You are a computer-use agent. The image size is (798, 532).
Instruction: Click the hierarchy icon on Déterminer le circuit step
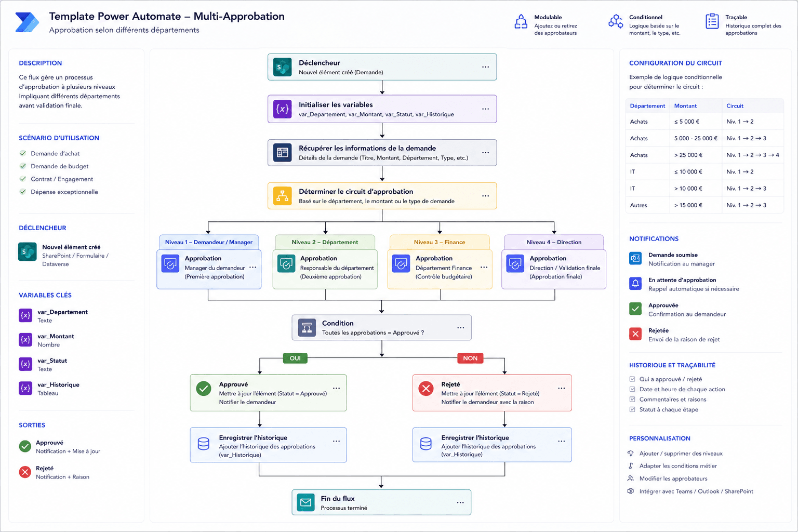[x=283, y=196]
